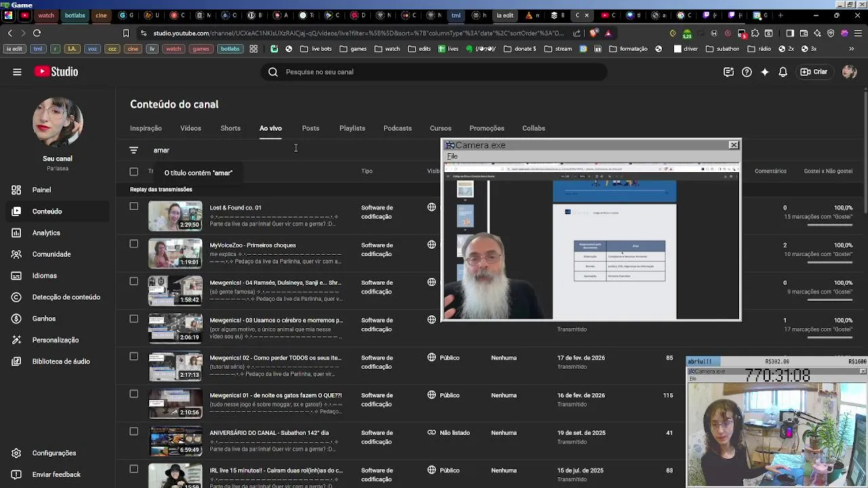Tick checkbox for ANIVERSÁRIO DO CANAL row
The height and width of the screenshot is (488, 868).
[x=134, y=432]
